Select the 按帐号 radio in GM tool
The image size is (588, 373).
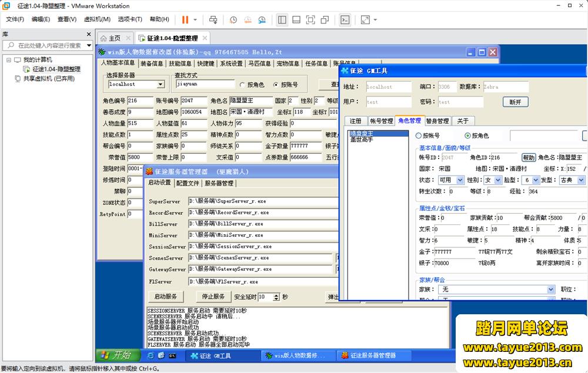click(x=419, y=136)
